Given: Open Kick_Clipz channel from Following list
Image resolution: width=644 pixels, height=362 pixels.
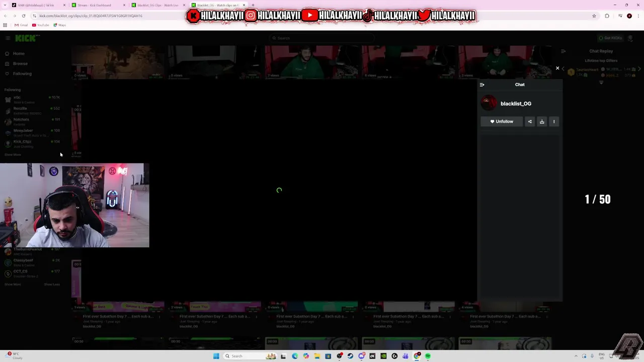Looking at the screenshot, I should (32, 143).
